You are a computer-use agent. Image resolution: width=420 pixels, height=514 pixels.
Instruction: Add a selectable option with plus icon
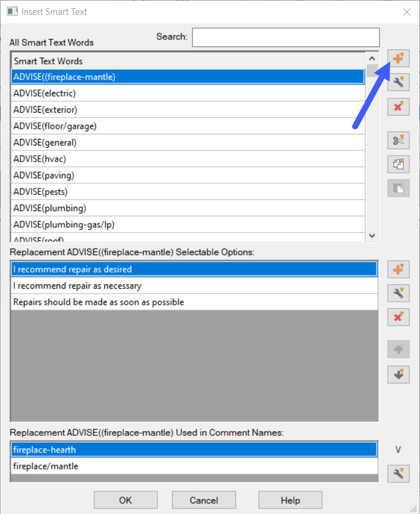click(398, 269)
